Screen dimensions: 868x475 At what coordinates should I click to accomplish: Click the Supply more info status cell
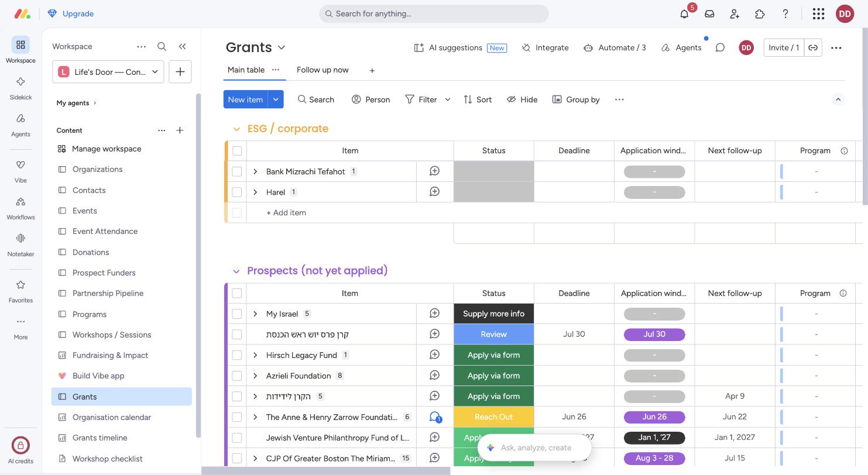[494, 314]
